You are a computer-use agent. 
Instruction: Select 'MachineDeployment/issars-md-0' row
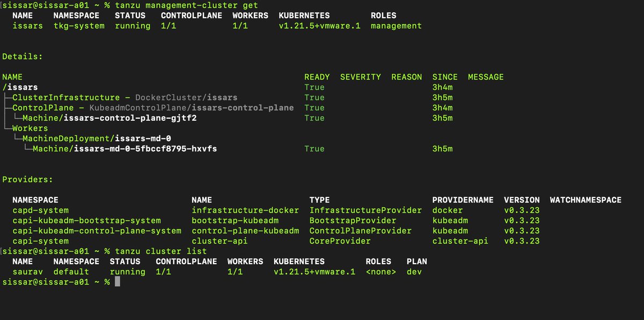click(97, 138)
